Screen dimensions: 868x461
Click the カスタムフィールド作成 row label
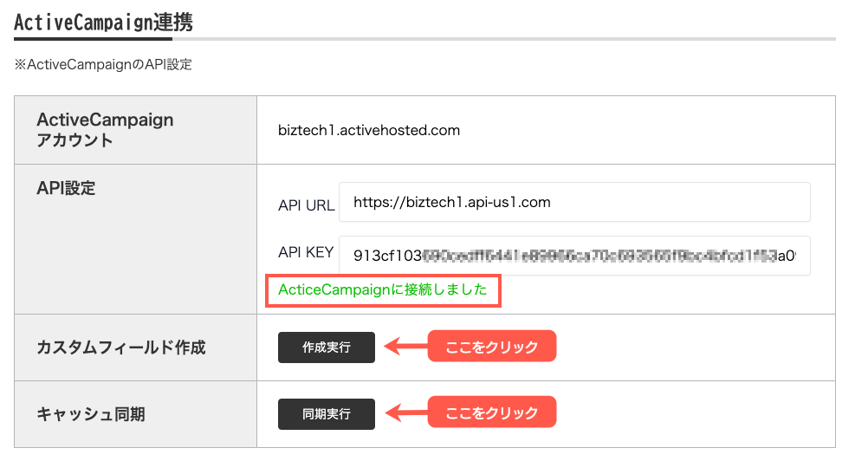point(121,347)
